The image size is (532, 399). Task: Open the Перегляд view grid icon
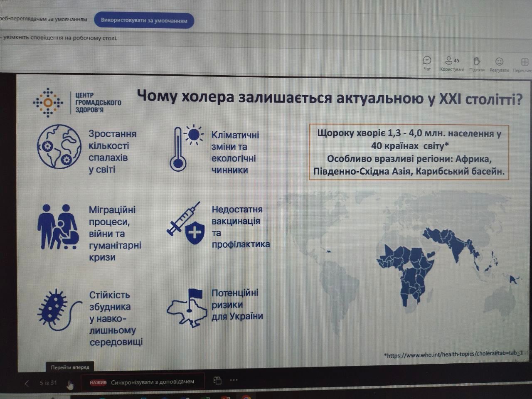[525, 62]
